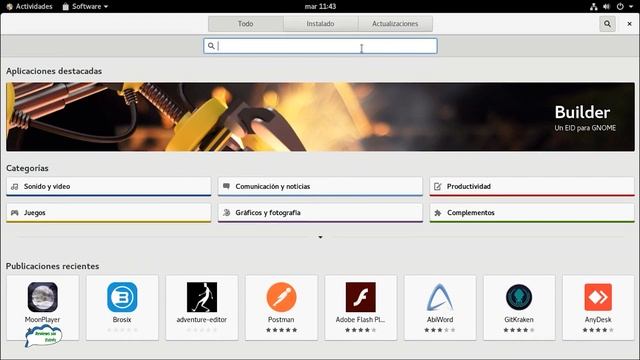The width and height of the screenshot is (640, 360).
Task: Open the adventure-editor app icon
Action: pyautogui.click(x=202, y=297)
